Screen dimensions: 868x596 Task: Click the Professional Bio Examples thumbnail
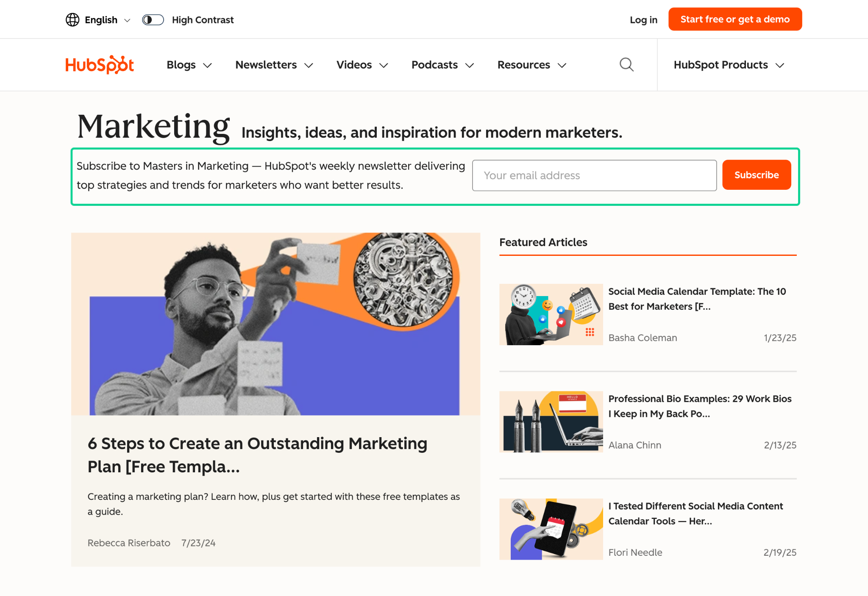click(551, 422)
